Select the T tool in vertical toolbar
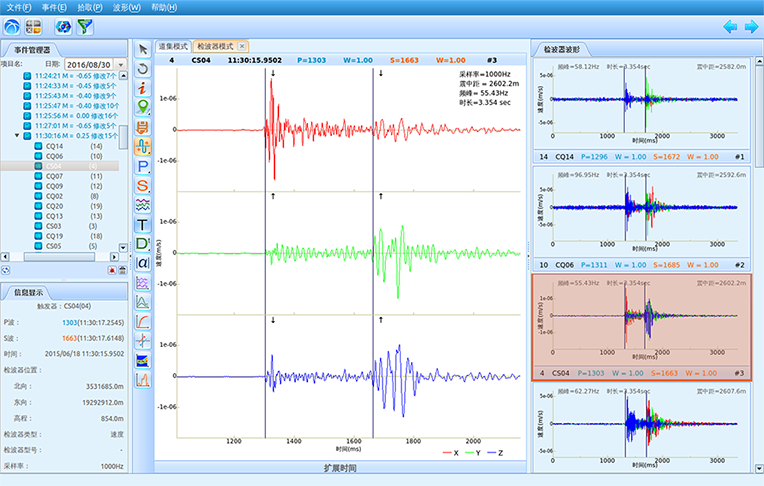This screenshot has width=764, height=486. tap(143, 224)
